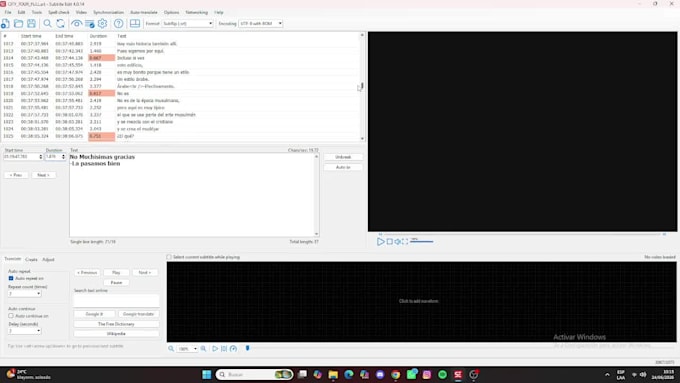Click the Pause button
Screen dimensions: 680x383
pyautogui.click(x=116, y=282)
